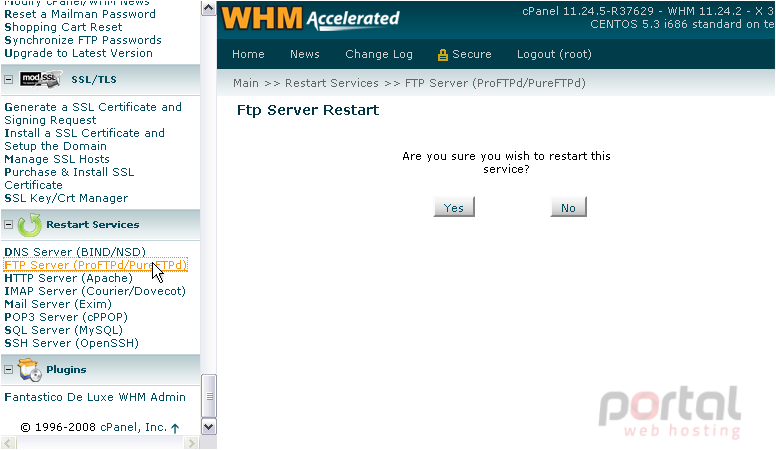Click the sidebar vertical scrollbar thumb
776x450 pixels.
[x=209, y=396]
